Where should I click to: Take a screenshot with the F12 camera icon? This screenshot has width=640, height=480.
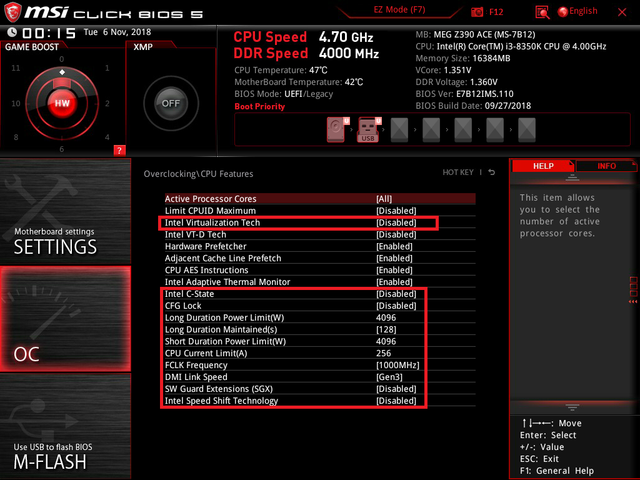477,12
